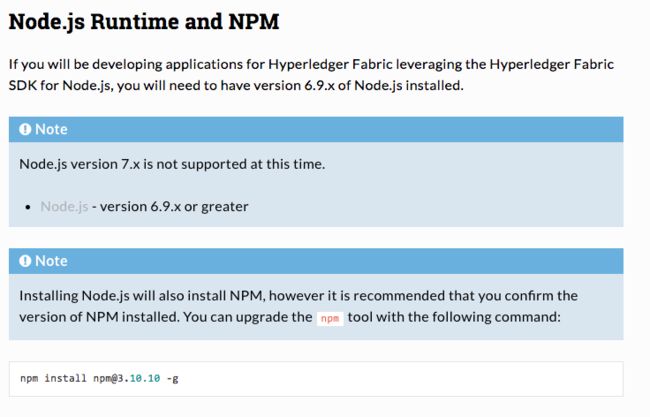The image size is (650, 417).
Task: Click the intro paragraph's first line about Hyperledger Fabric
Action: pyautogui.click(x=311, y=64)
